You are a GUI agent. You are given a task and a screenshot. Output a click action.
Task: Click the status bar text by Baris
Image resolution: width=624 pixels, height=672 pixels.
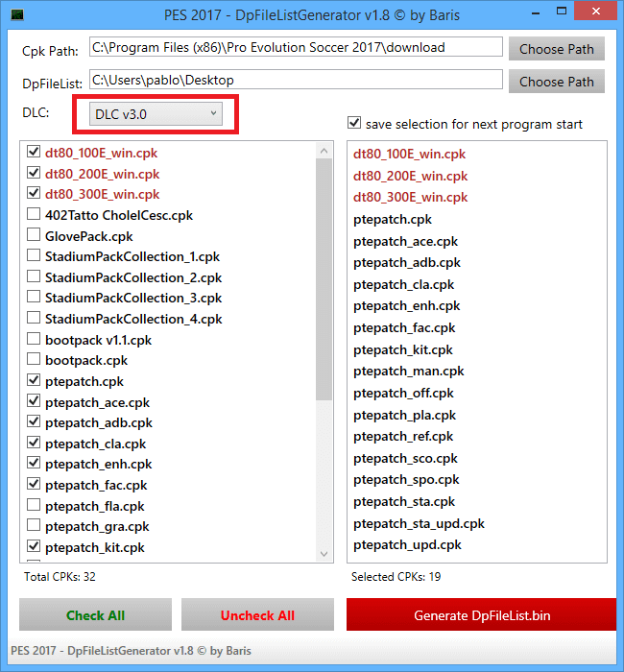[x=131, y=651]
